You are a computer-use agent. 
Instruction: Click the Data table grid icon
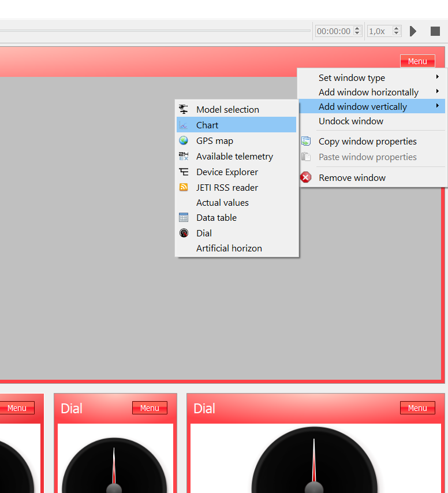coord(184,217)
